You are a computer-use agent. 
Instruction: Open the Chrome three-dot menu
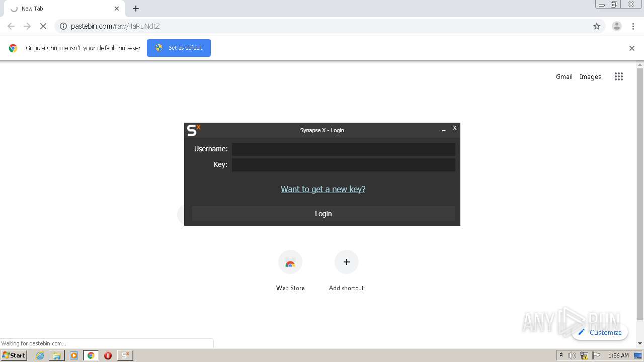coord(633,26)
